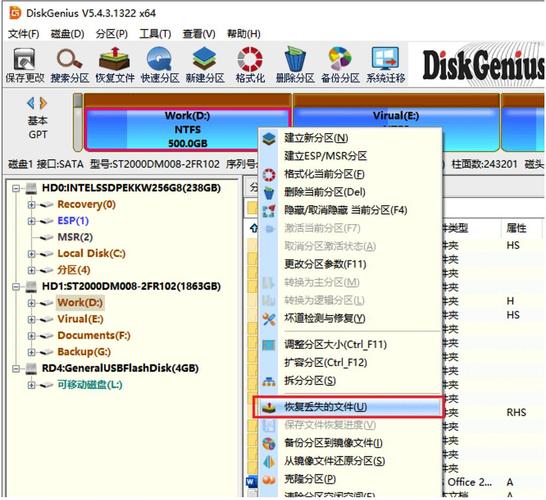Expand the Documents(F:) tree node
The width and height of the screenshot is (546, 500).
[x=31, y=336]
